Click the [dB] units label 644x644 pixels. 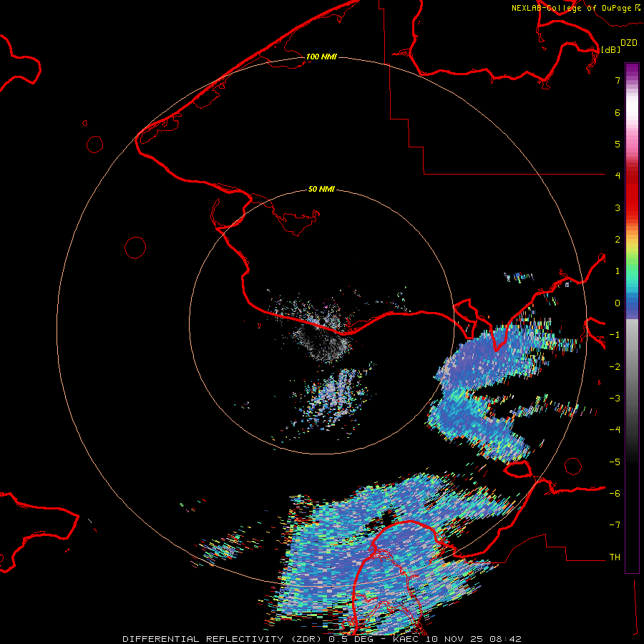[x=610, y=49]
